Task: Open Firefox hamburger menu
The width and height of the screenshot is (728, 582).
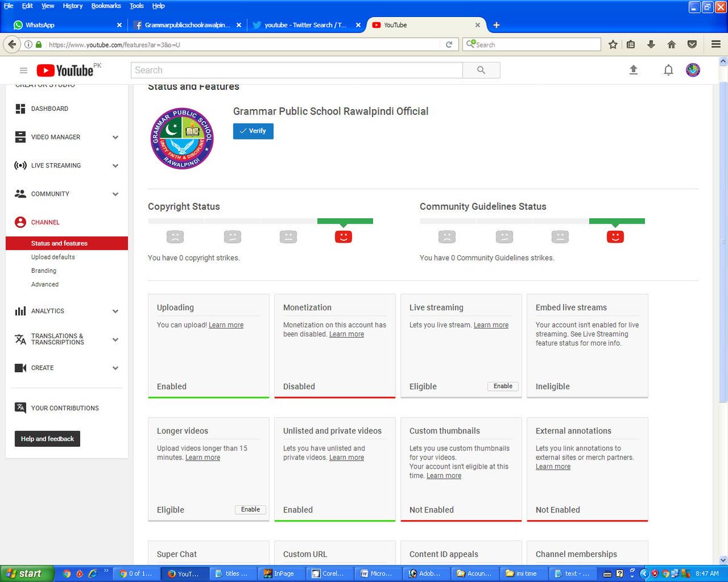Action: 716,44
